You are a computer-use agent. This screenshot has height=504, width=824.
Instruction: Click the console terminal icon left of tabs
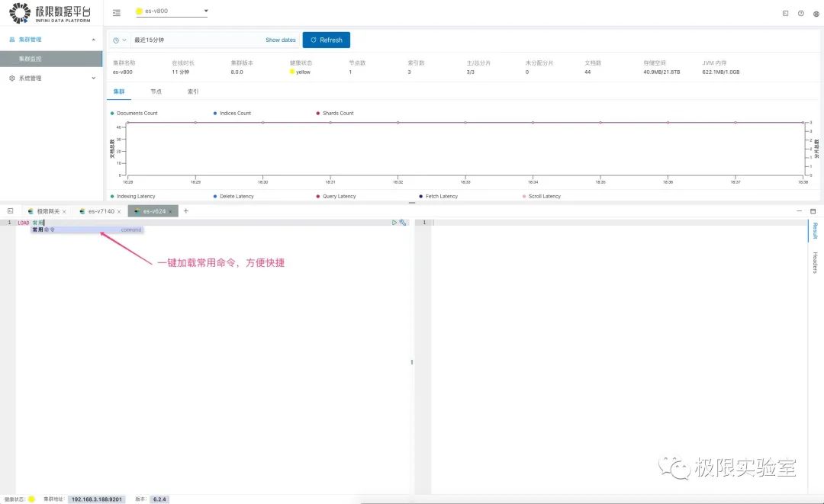tap(10, 211)
